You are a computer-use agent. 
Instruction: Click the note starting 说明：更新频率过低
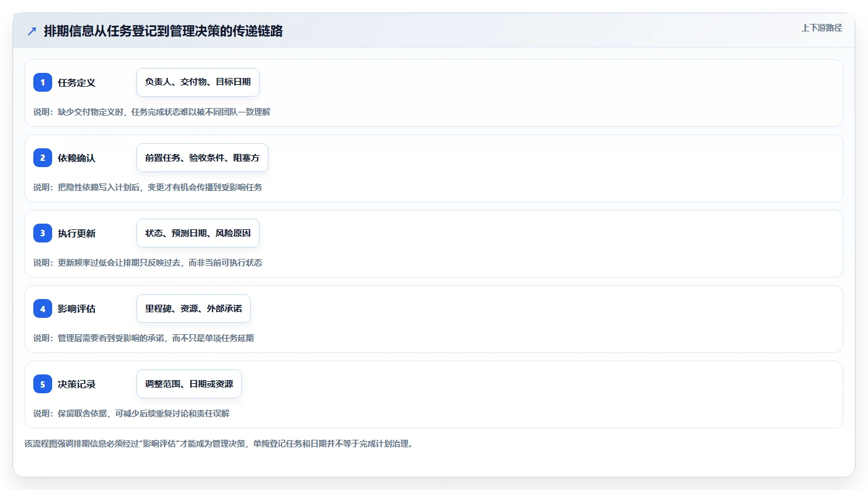point(148,263)
